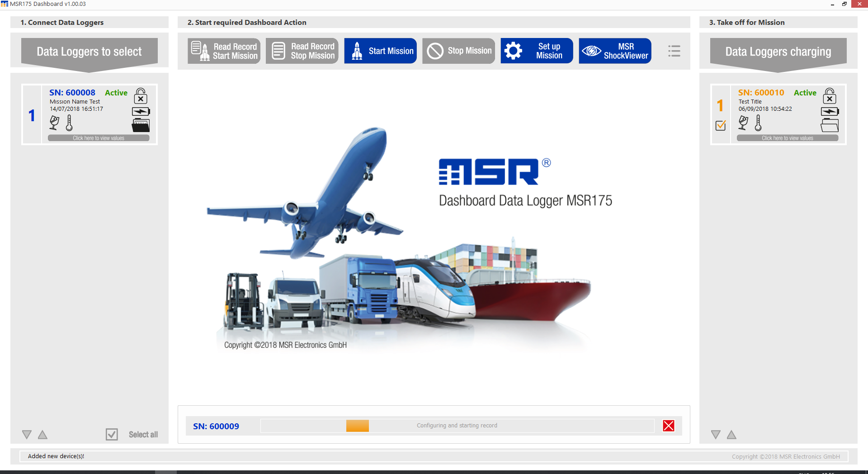Click shock glass icon on logger 600008
Viewport: 868px width, 474px height.
[55, 123]
